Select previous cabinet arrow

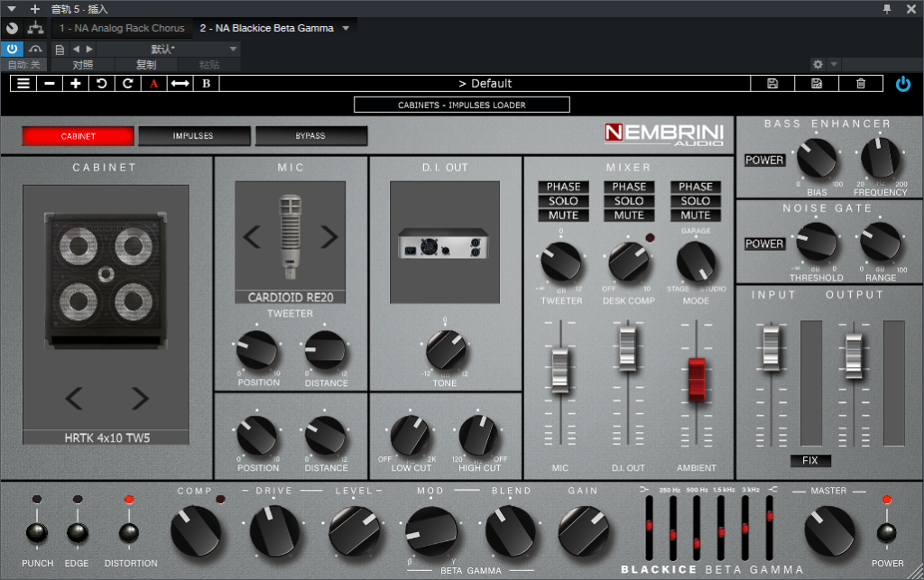(x=74, y=399)
